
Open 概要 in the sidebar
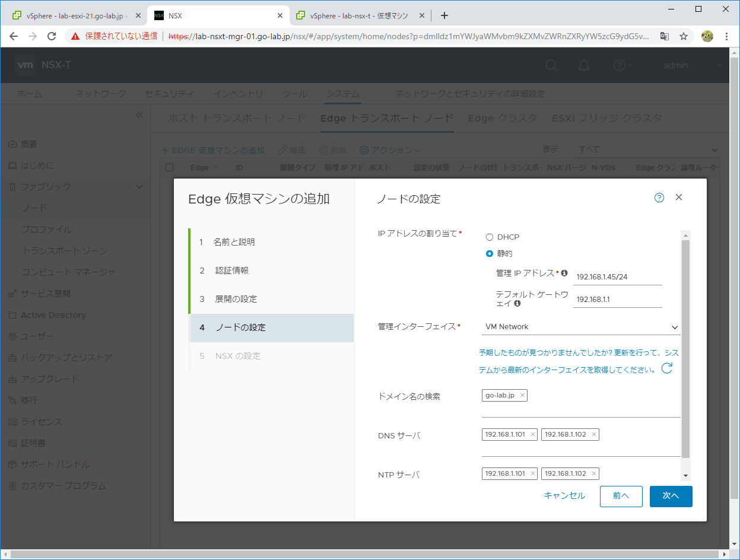click(x=30, y=144)
